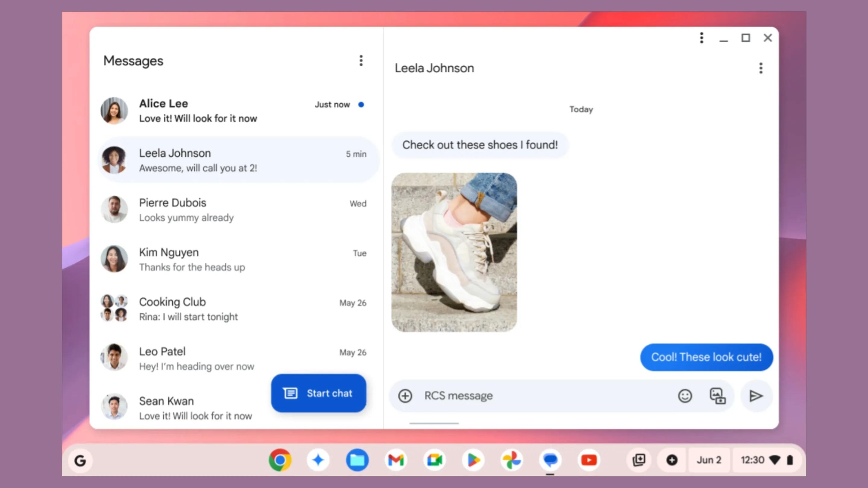Click the Cooking Club group avatar

pos(114,308)
